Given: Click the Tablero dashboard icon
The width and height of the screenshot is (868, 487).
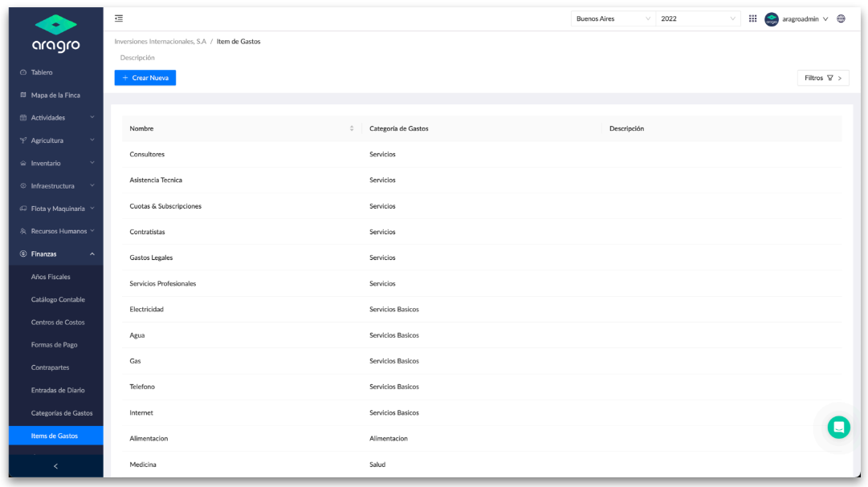Looking at the screenshot, I should (23, 72).
